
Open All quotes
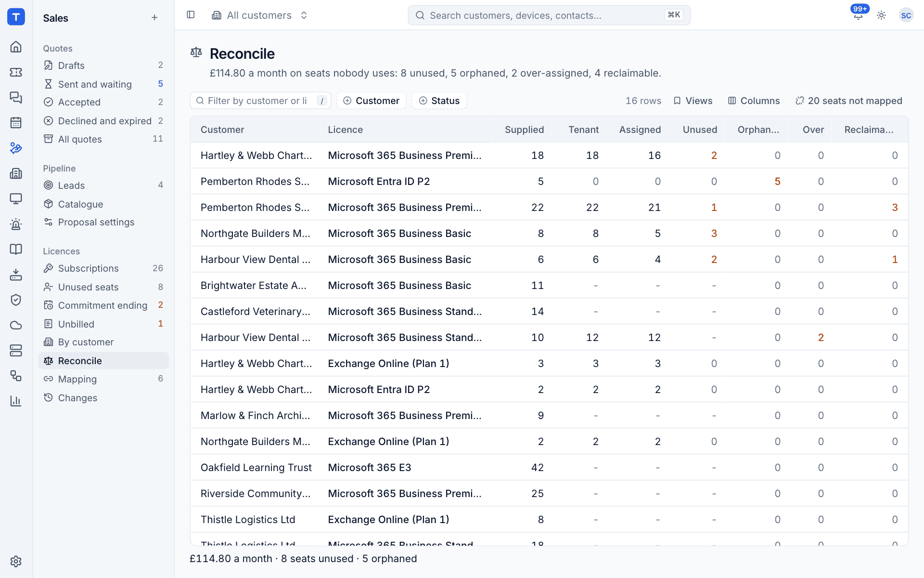pyautogui.click(x=103, y=139)
